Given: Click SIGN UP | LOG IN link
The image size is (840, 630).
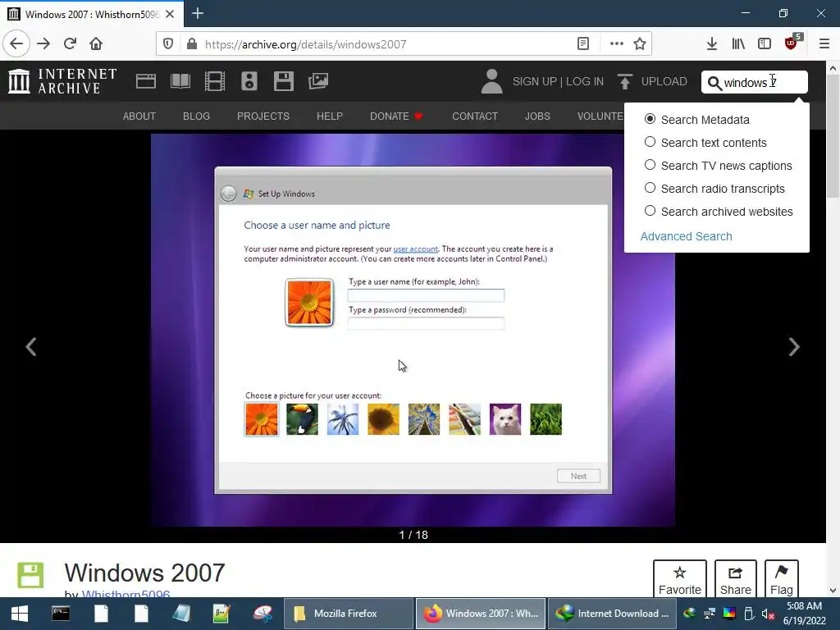Looking at the screenshot, I should [x=558, y=81].
